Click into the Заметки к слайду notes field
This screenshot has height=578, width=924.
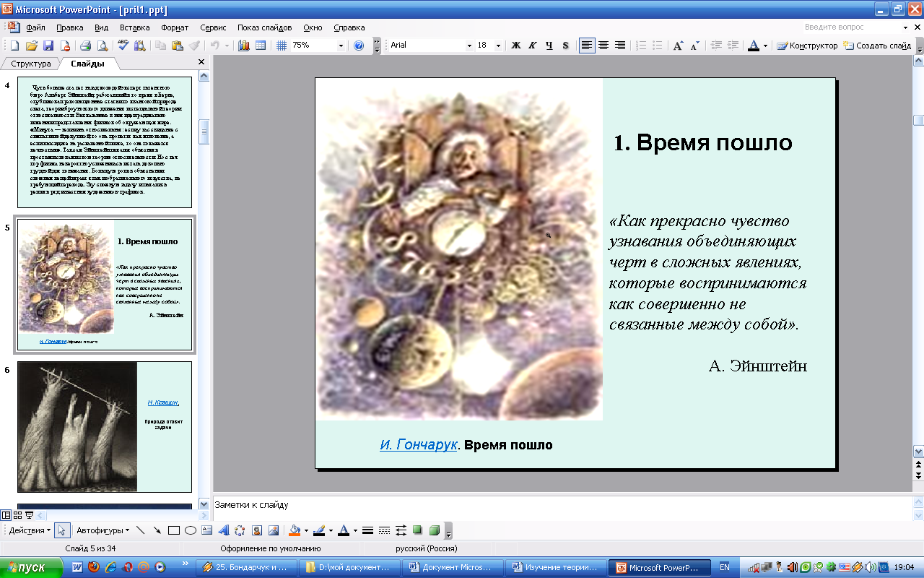coord(562,505)
